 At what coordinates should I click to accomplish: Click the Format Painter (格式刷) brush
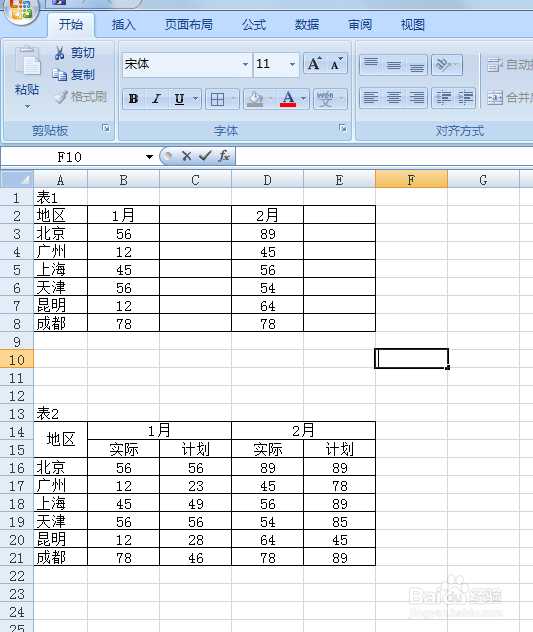tap(60, 97)
